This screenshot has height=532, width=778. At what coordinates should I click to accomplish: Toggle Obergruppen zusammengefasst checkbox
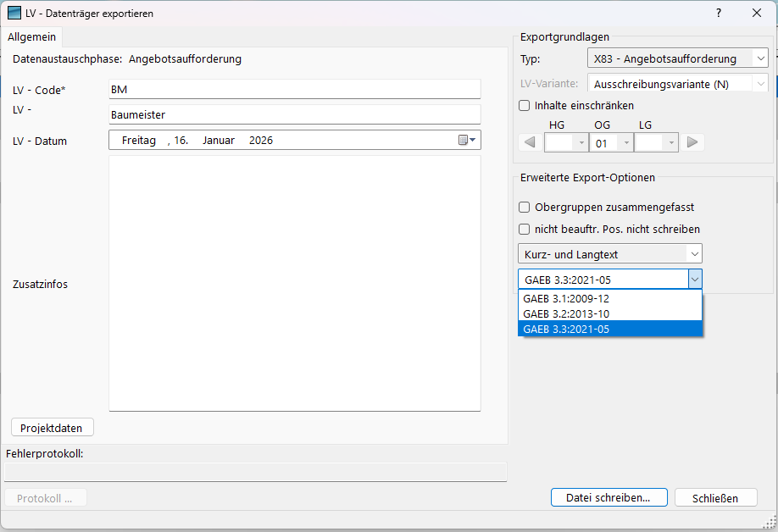click(524, 208)
